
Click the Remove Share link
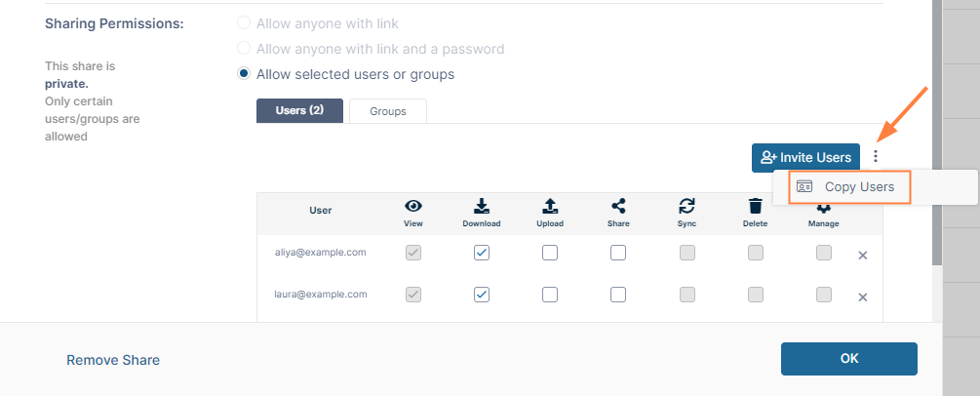coord(113,360)
